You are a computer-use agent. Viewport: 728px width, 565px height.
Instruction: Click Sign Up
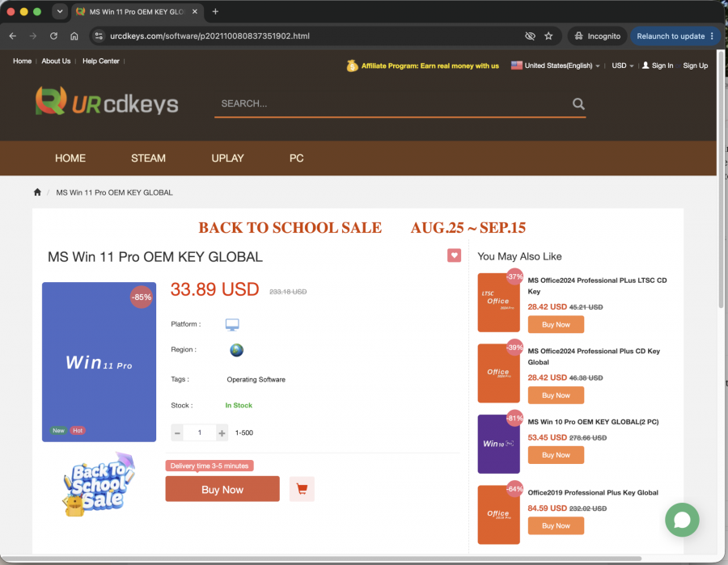[x=695, y=65]
